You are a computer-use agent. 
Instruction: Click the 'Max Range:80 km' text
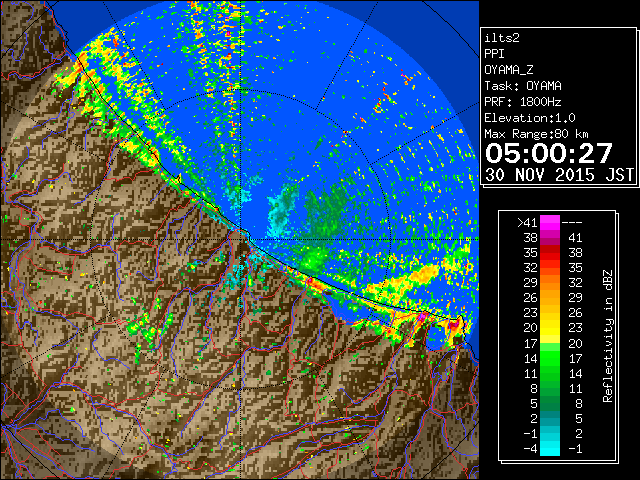coord(536,134)
